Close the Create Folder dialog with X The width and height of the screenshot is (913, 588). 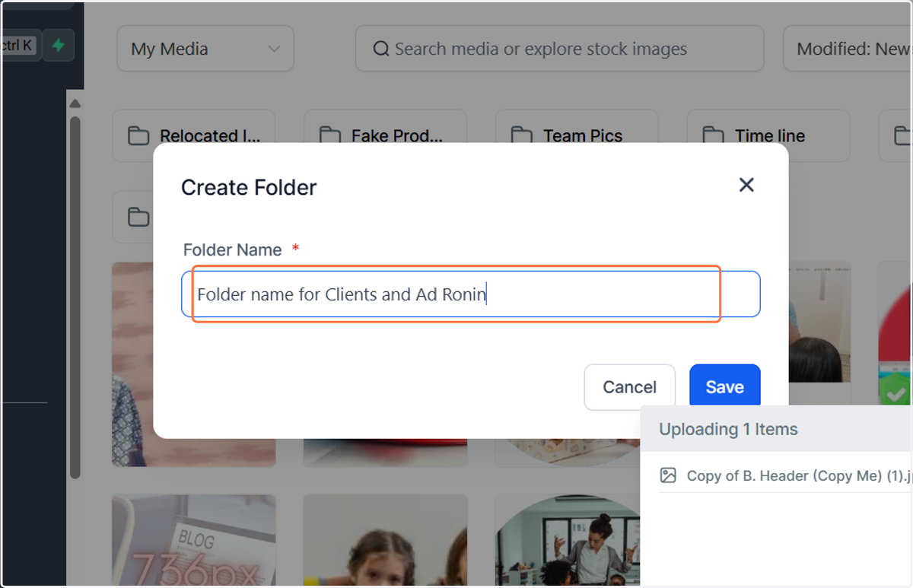[746, 185]
